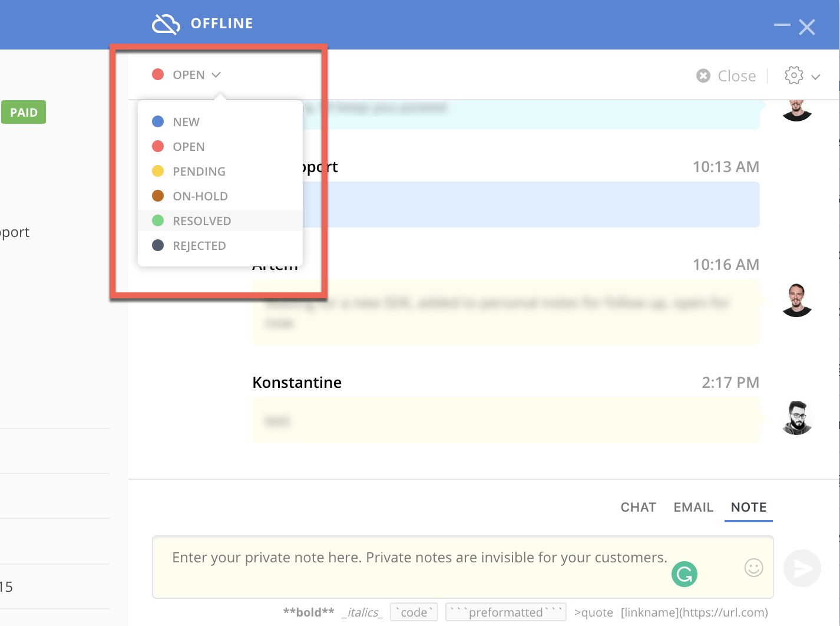
Task: Click the 10:16 AM timestamp
Action: (x=726, y=265)
